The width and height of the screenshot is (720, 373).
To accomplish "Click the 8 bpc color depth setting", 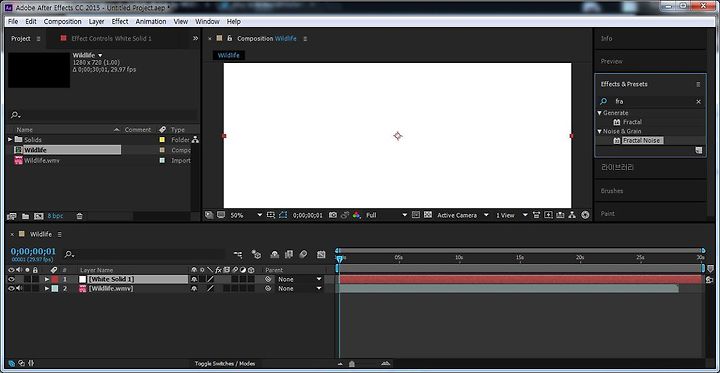I will (x=55, y=216).
